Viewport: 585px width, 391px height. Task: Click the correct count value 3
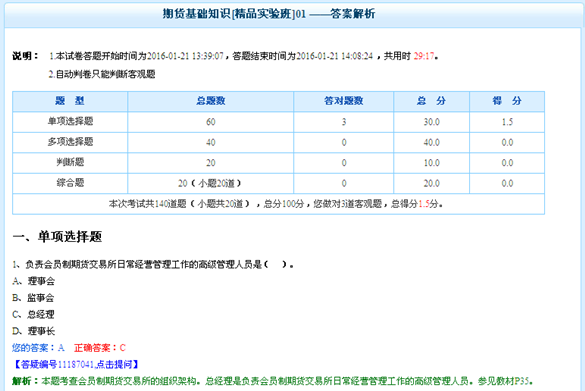click(344, 122)
